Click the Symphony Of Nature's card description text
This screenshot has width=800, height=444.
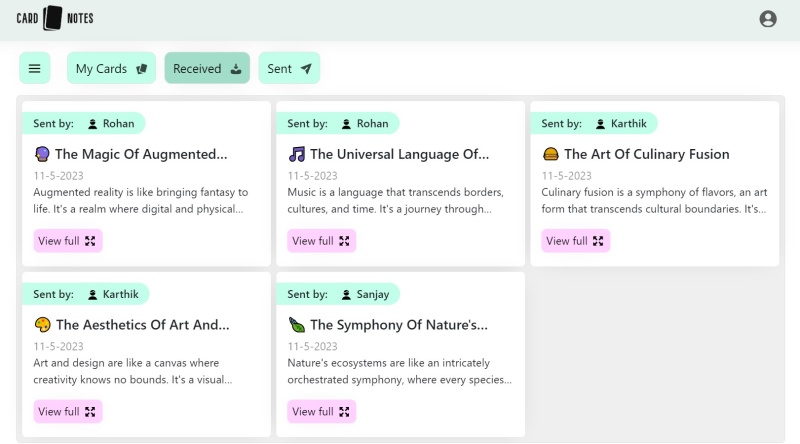(399, 371)
